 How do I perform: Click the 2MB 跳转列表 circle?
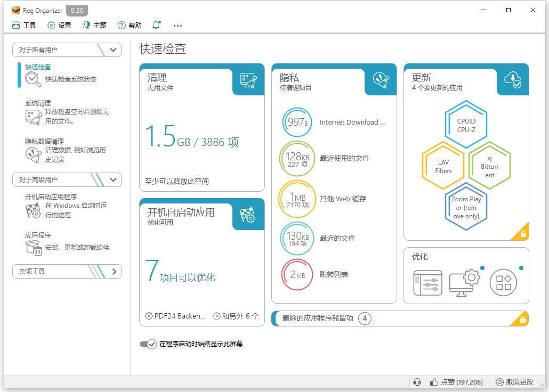[297, 274]
